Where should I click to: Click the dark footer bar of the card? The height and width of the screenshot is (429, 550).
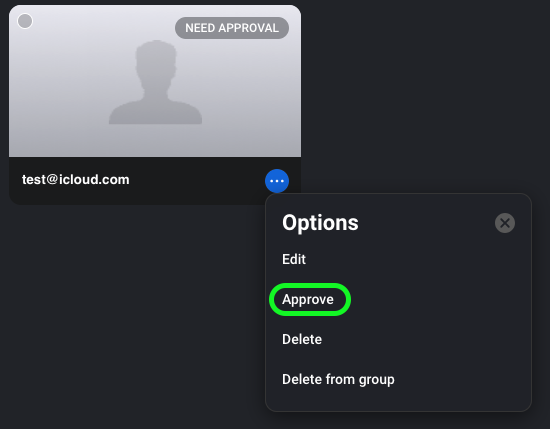click(x=155, y=181)
